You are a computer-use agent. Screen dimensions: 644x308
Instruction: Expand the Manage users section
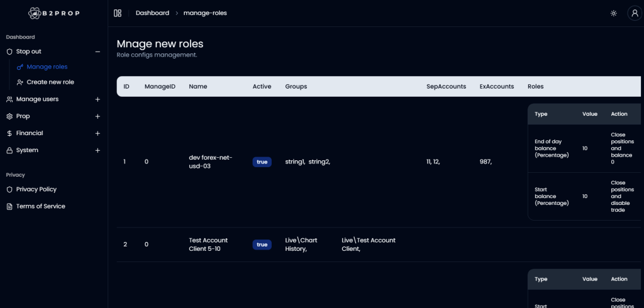97,99
